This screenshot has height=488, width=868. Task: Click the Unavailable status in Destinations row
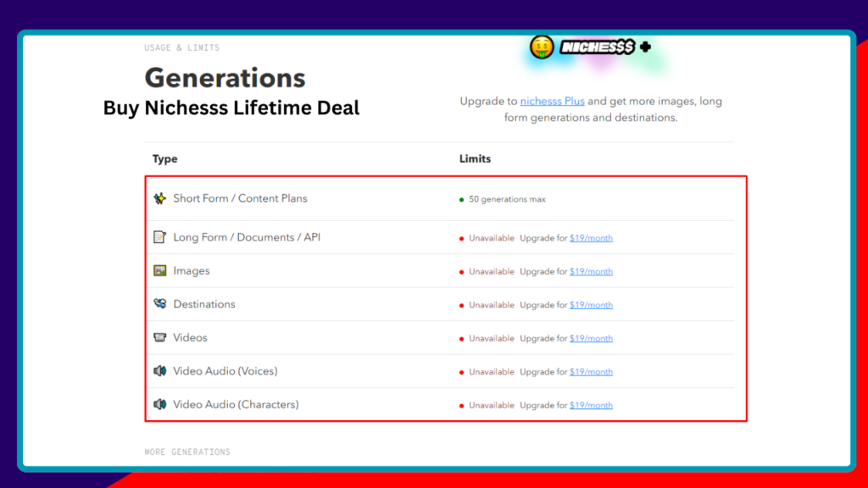(492, 305)
